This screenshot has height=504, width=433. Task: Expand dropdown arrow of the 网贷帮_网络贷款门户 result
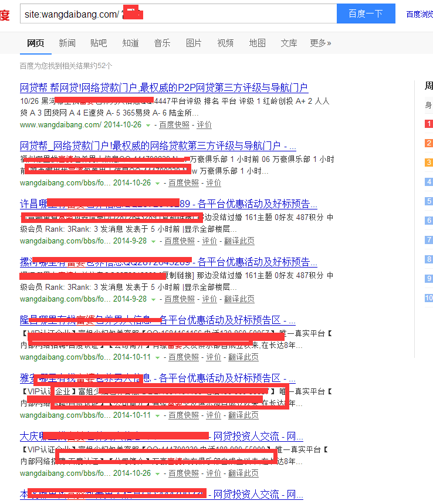tap(157, 184)
